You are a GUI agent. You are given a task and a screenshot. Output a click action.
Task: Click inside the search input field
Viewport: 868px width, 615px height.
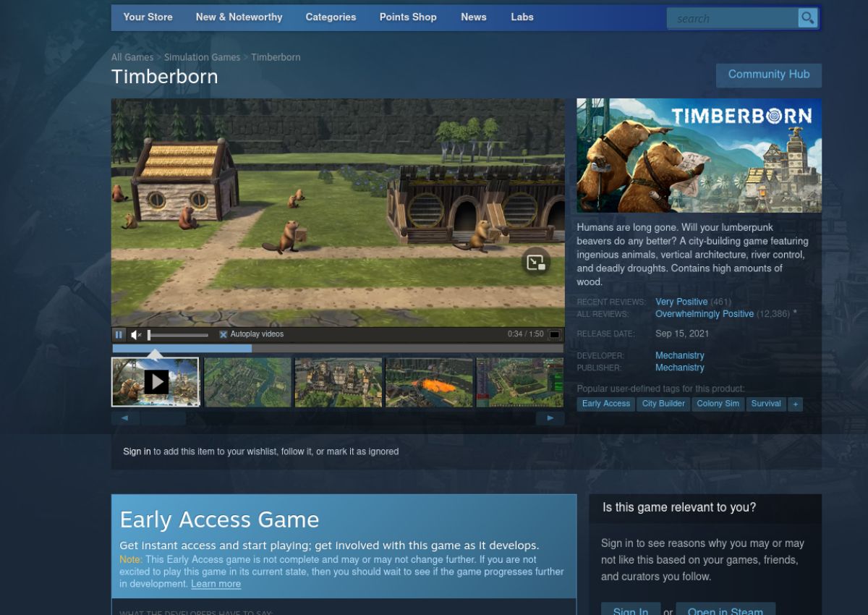click(x=731, y=18)
